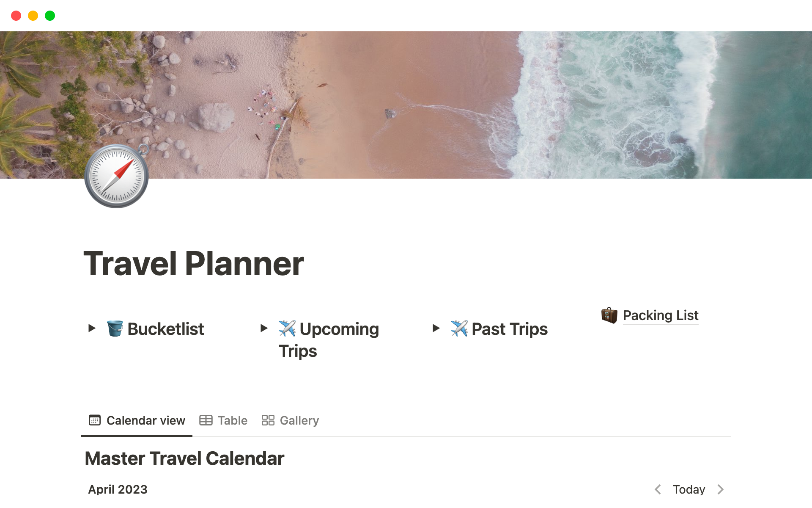Click the Master Travel Calendar heading
812x508 pixels.
click(x=184, y=458)
